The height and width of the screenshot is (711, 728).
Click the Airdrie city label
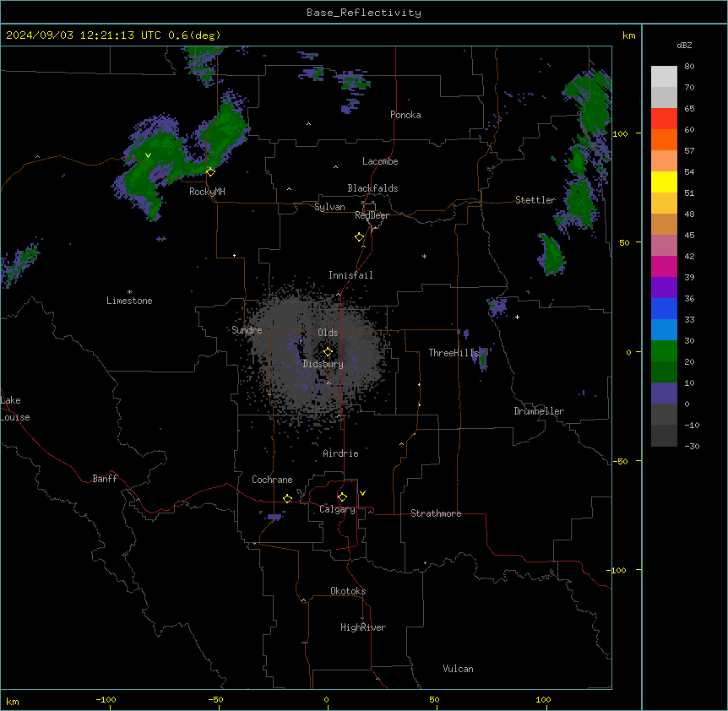(x=340, y=453)
